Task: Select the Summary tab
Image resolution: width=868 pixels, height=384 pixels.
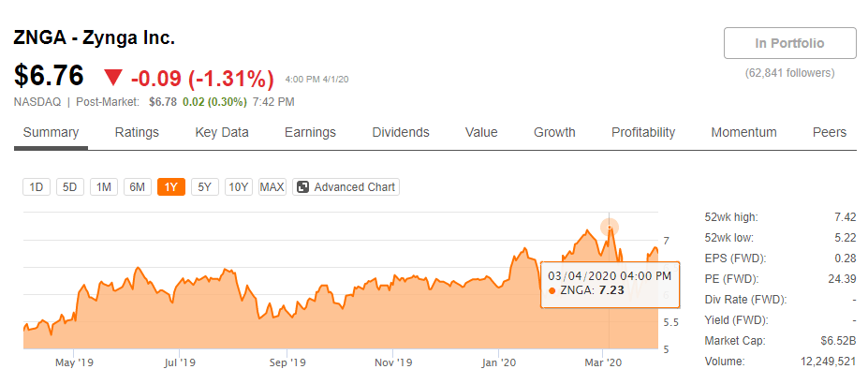Action: click(51, 133)
